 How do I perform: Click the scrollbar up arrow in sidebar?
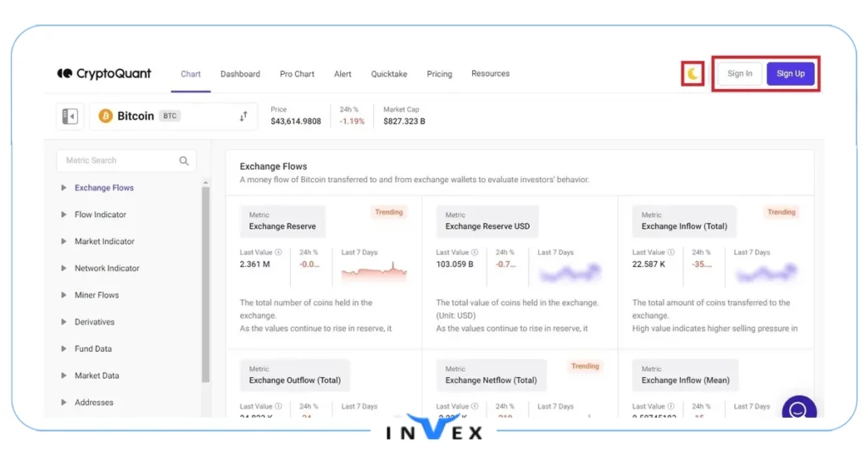point(205,182)
